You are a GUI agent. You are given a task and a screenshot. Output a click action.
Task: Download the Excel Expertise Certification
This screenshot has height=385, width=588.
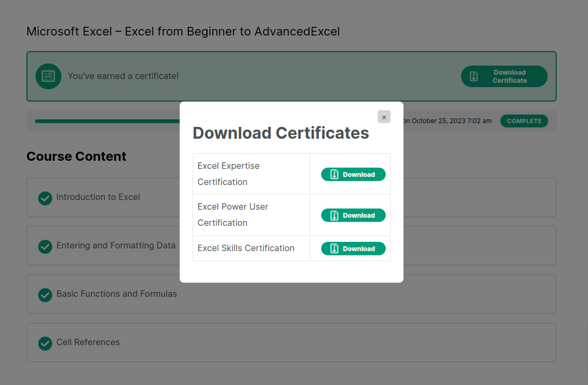coord(353,174)
